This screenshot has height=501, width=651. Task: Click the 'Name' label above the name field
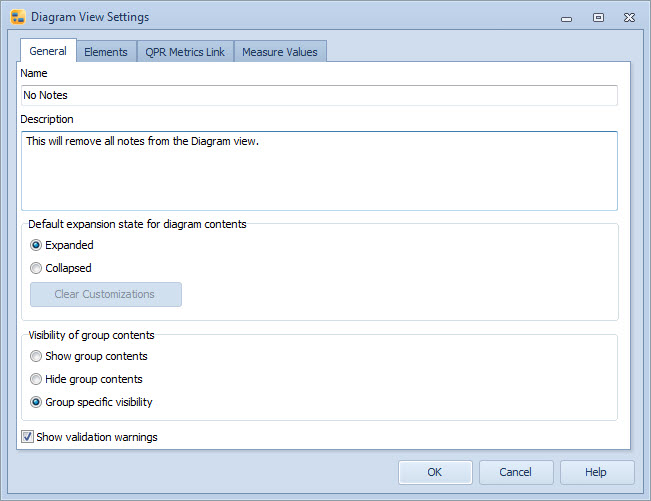point(34,73)
